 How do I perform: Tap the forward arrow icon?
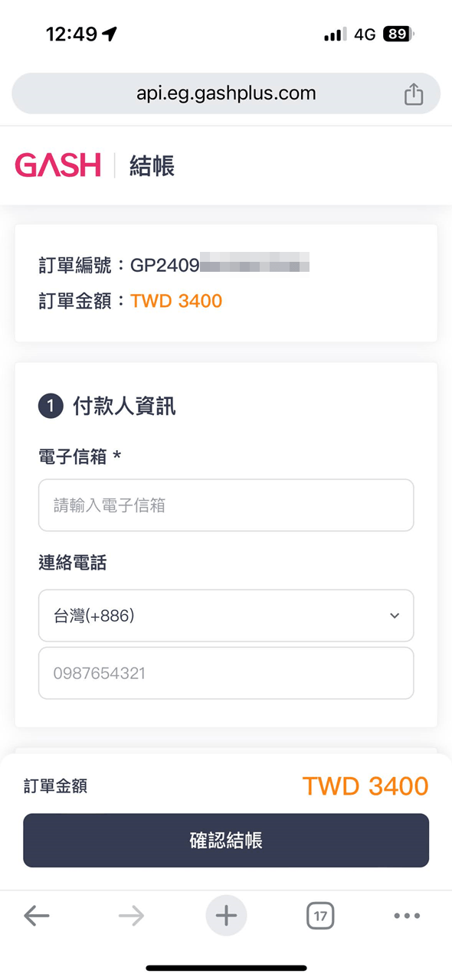[131, 916]
